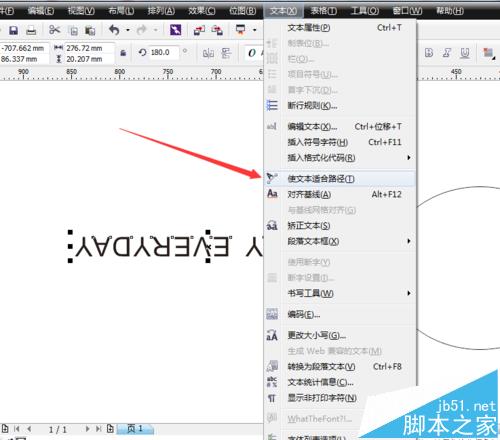Click the mirror horizontally icon
Image resolution: width=500 pixels, height=440 pixels.
208,53
